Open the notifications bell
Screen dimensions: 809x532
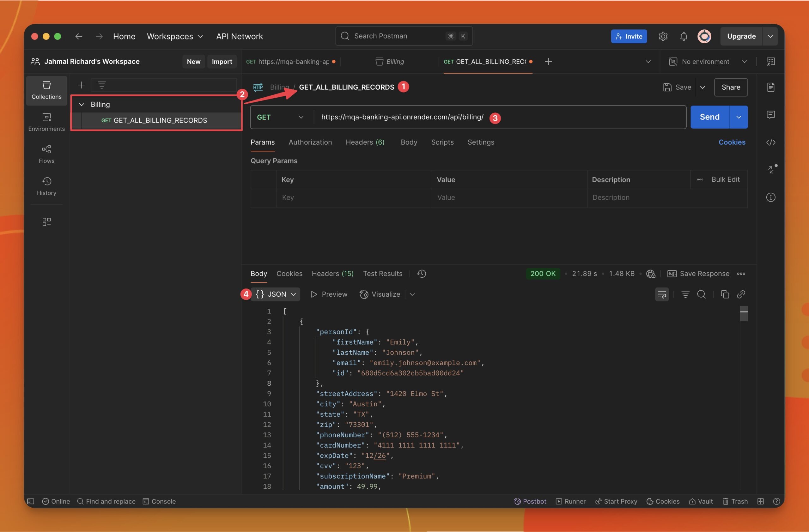pos(684,36)
